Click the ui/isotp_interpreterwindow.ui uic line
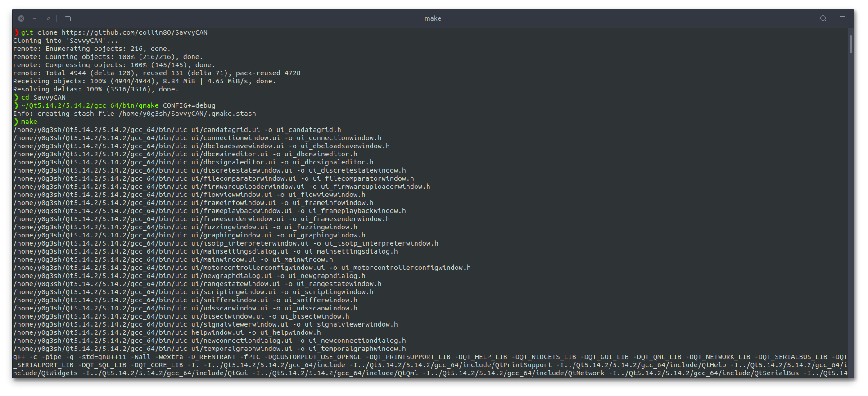This screenshot has width=868, height=396. pos(226,243)
